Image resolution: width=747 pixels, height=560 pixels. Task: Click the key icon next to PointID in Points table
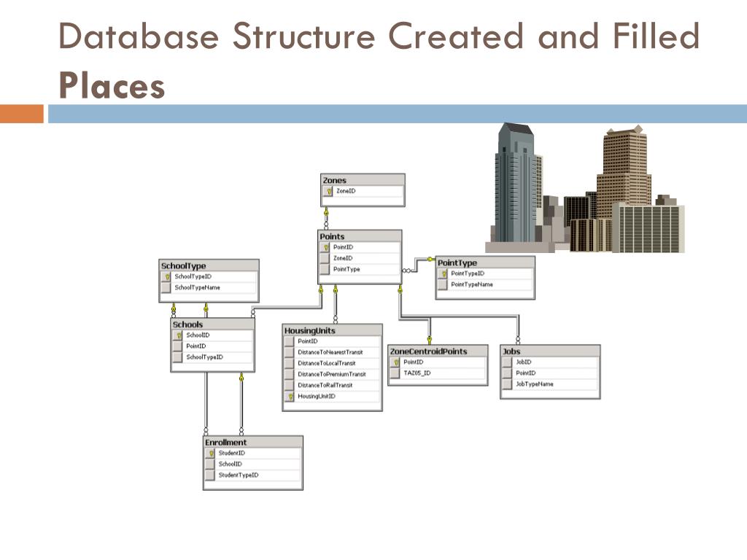(325, 248)
